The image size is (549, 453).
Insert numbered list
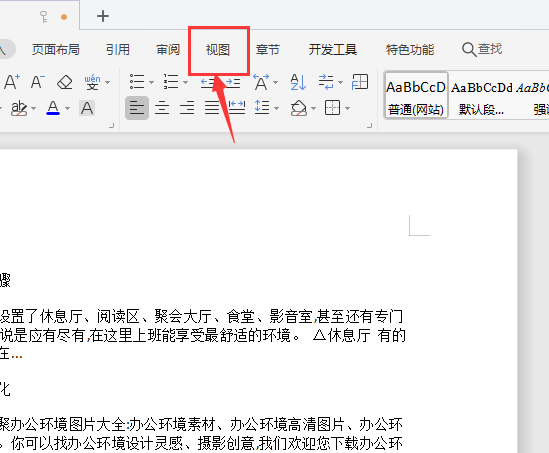tap(171, 82)
